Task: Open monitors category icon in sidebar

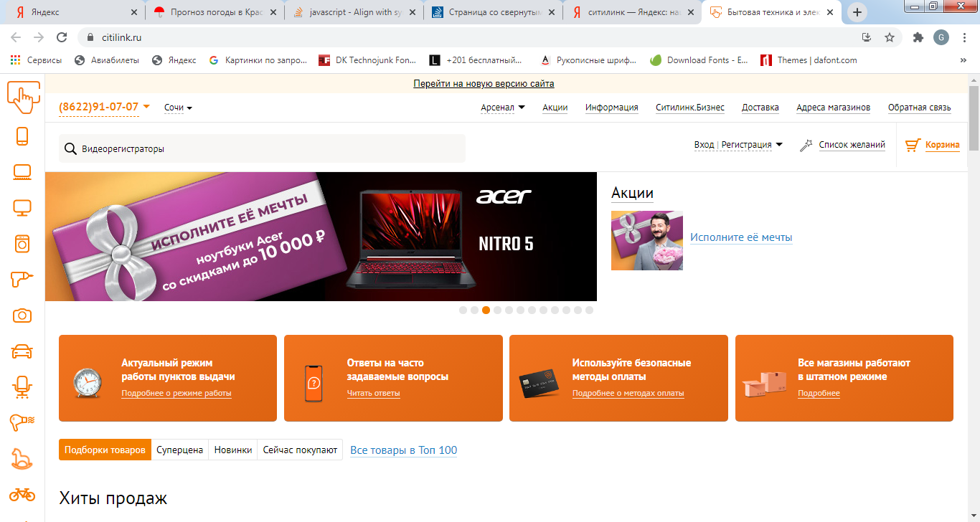Action: 22,208
